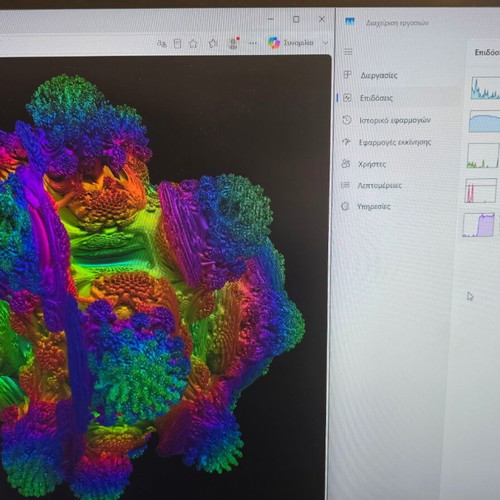
Task: Open Ιστορικό εφαρμογών app history
Action: coord(396,120)
